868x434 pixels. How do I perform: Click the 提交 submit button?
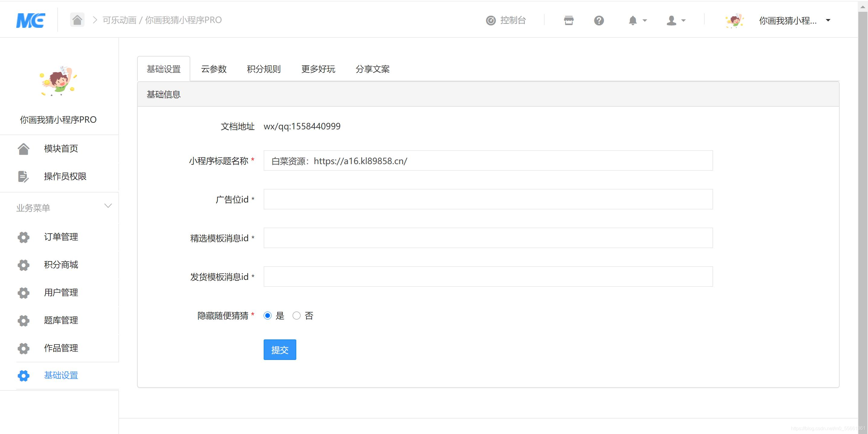pos(280,350)
